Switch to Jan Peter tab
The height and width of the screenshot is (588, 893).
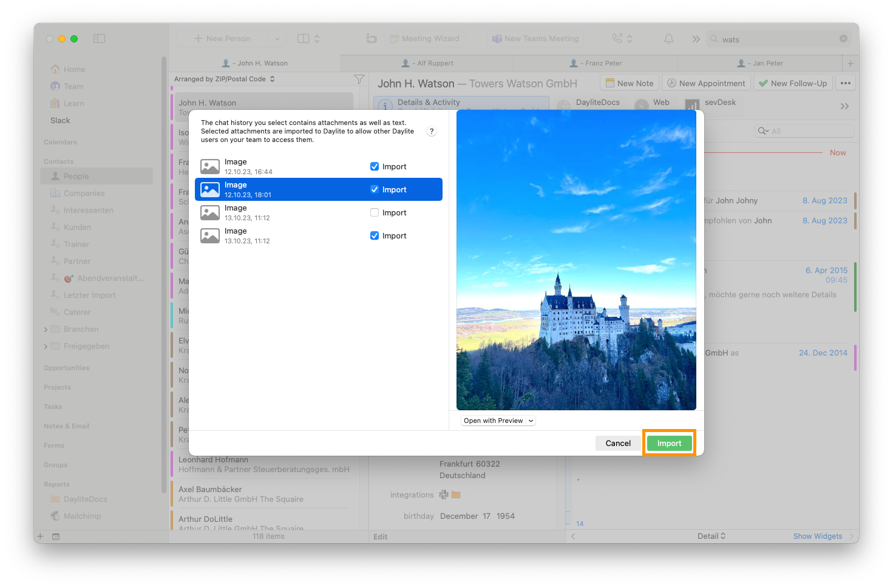coord(760,63)
